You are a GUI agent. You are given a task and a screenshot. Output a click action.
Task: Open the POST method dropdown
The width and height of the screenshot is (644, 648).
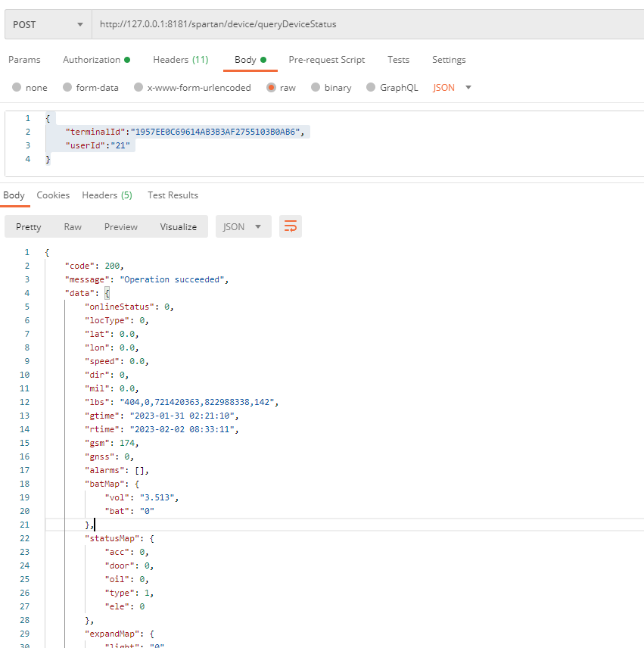(48, 24)
